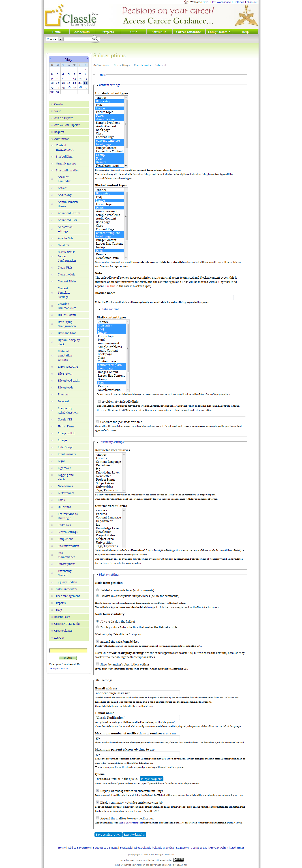Click the home icon next to Welcome
Image resolution: width=302 pixels, height=868 pixels.
click(186, 2)
